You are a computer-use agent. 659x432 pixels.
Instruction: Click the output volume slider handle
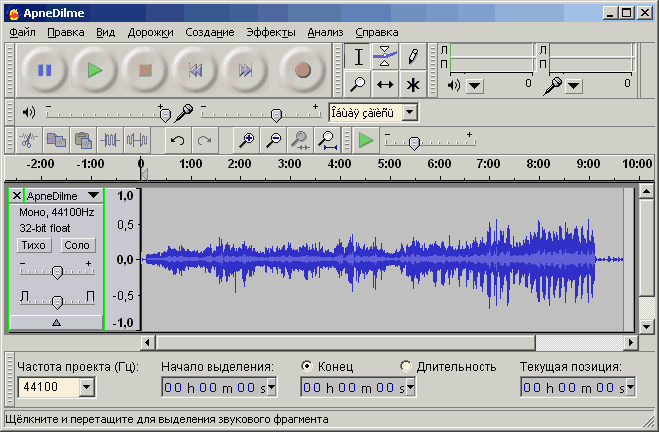166,115
